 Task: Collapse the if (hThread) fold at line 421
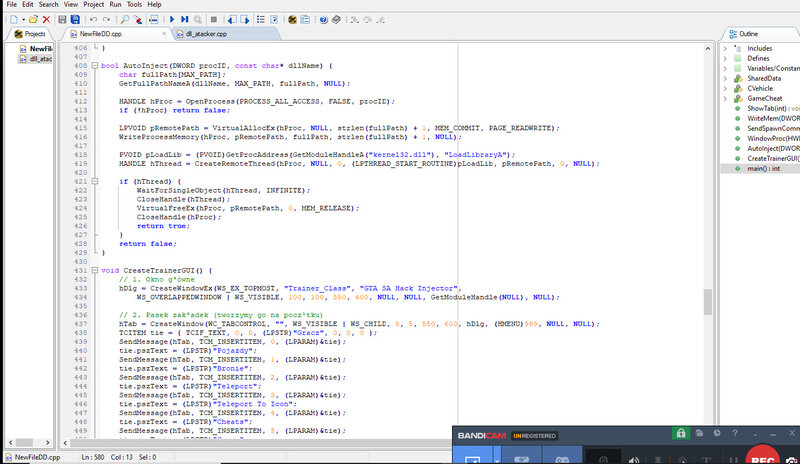[x=95, y=181]
